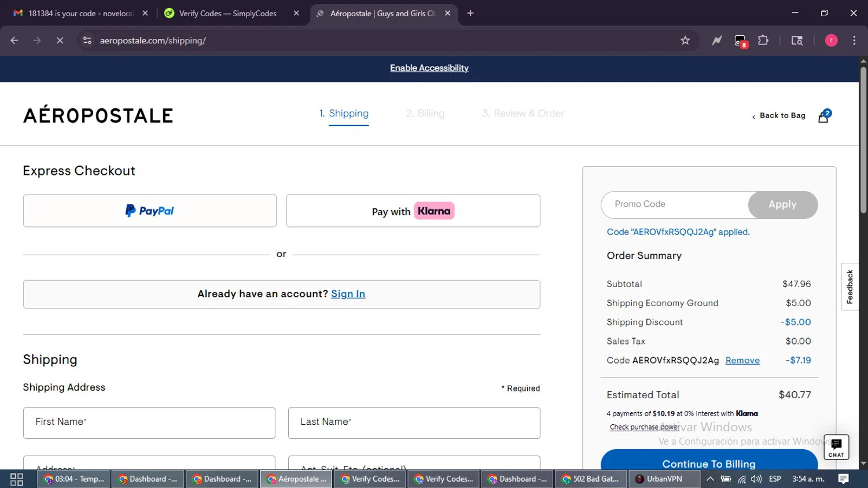This screenshot has height=488, width=868.
Task: Select the 1. Shipping checkout step
Action: (x=344, y=113)
